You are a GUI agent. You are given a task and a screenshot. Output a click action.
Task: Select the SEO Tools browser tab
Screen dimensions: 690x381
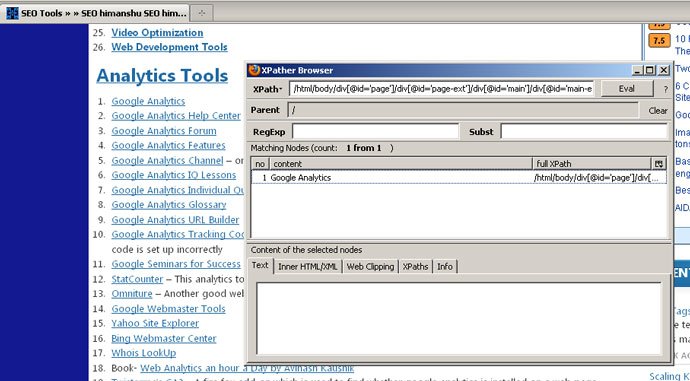(x=96, y=13)
